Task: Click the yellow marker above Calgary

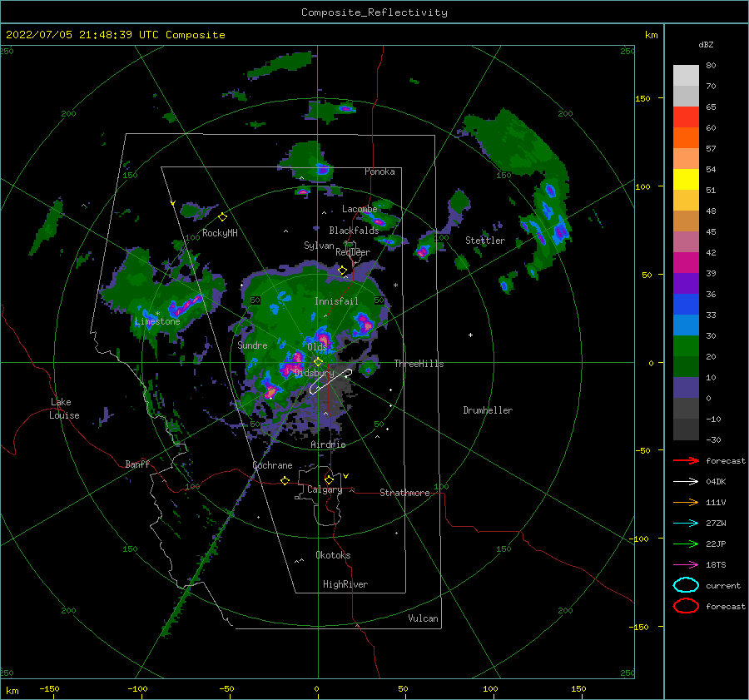Action: [x=329, y=479]
